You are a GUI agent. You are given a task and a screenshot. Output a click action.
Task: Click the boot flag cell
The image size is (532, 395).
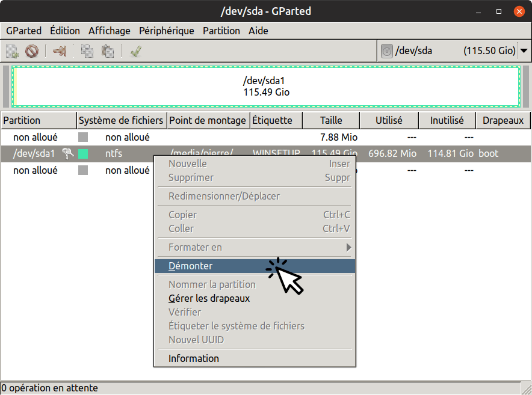[x=488, y=153]
